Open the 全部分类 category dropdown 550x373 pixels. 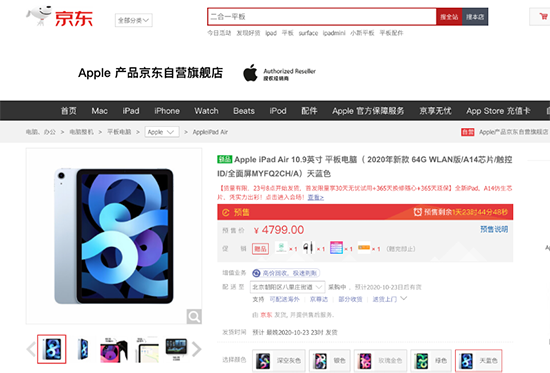(134, 20)
